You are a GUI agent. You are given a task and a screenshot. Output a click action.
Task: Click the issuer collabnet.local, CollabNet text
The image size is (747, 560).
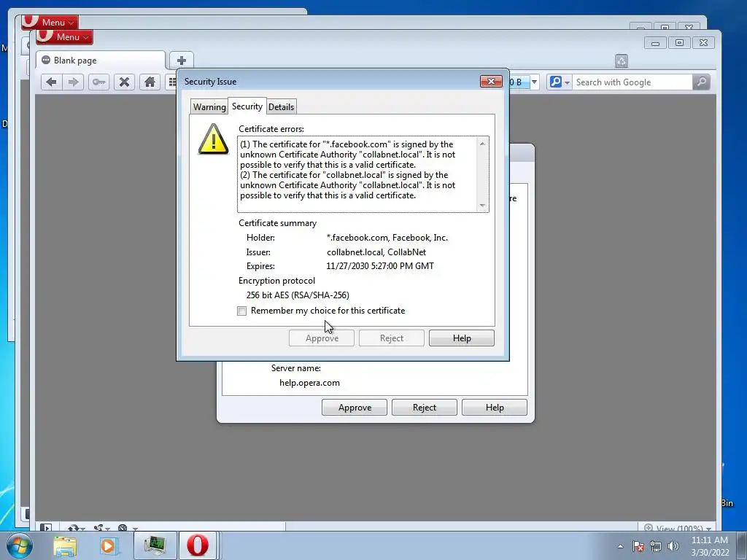click(376, 252)
